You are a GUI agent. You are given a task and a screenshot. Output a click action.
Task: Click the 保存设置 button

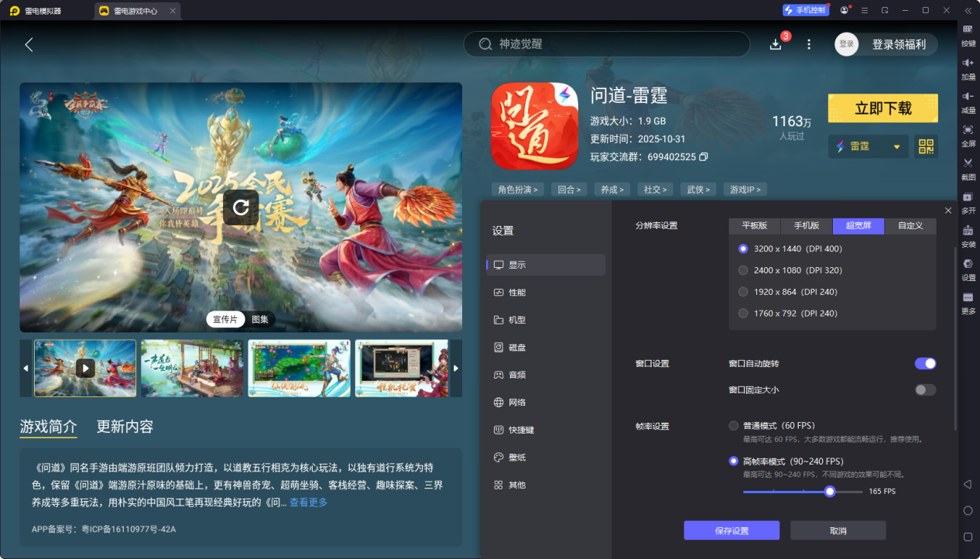tap(731, 530)
